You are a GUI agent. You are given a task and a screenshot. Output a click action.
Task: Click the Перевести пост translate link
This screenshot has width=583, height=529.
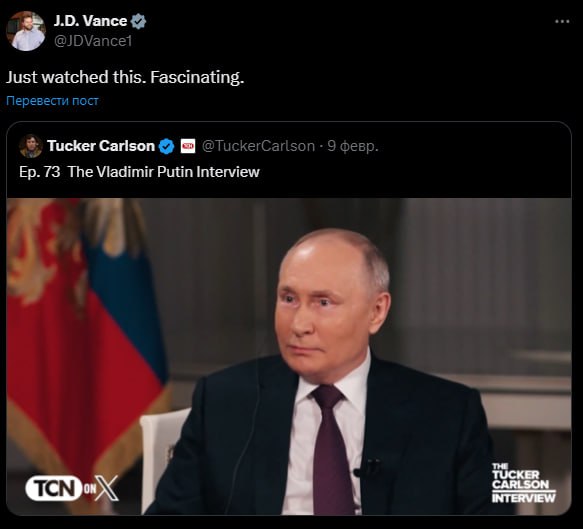pos(52,101)
